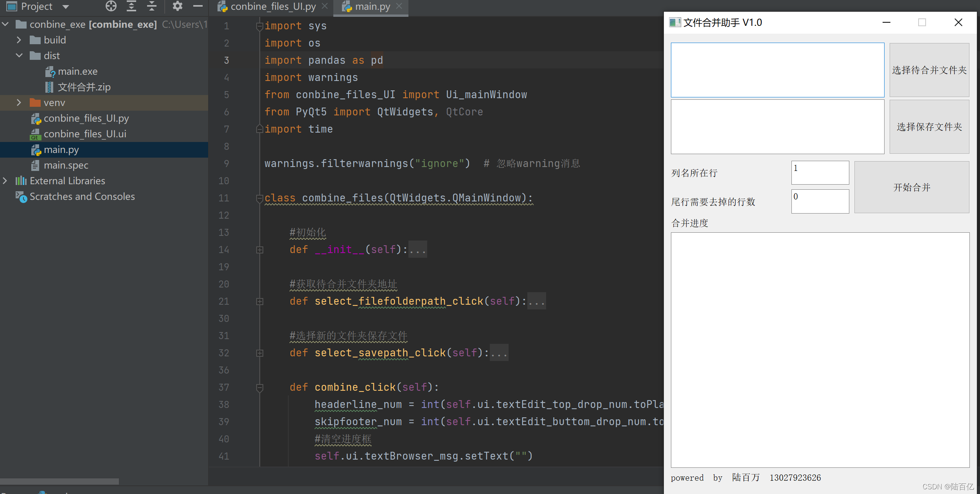Unfold the __init__ method code block

click(x=260, y=250)
